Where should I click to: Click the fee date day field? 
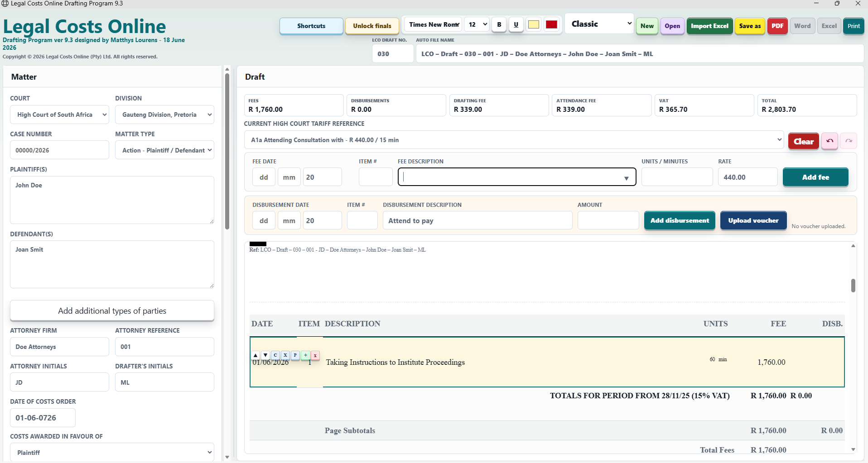point(264,177)
